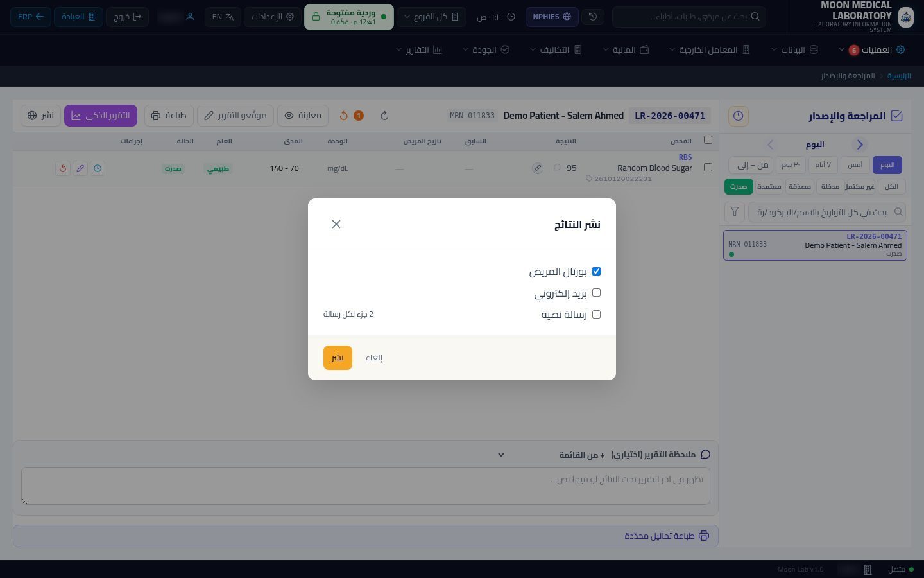Refresh the order with the reload icon
The width and height of the screenshot is (924, 578).
384,116
